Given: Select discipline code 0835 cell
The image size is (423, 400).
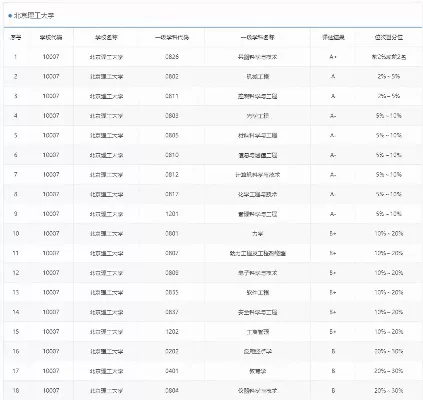Looking at the screenshot, I should [172, 293].
